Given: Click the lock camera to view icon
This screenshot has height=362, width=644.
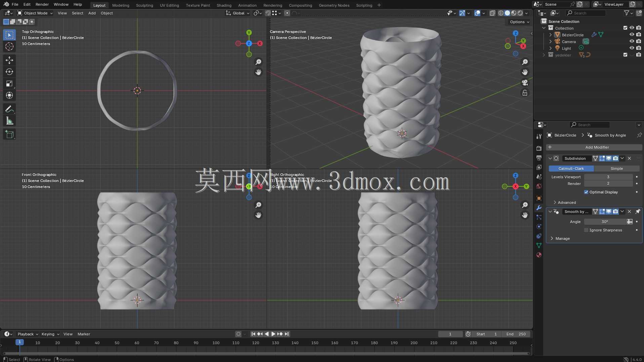Looking at the screenshot, I should pyautogui.click(x=525, y=93).
